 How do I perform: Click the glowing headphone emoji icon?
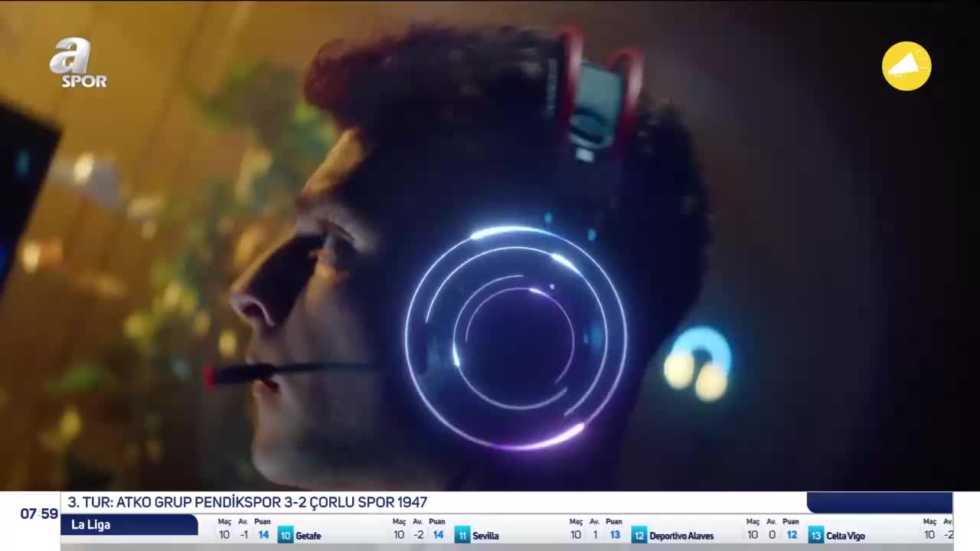(x=697, y=364)
